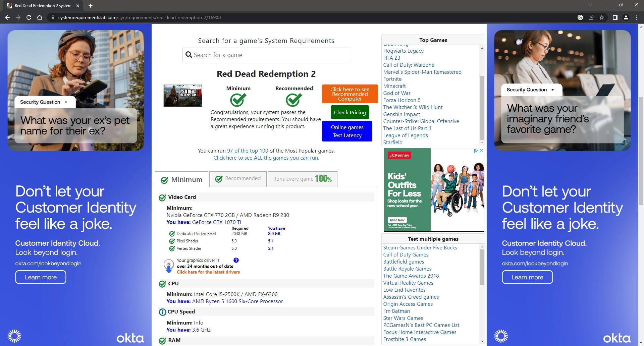Click the Red Dead Redemption 2 thumbnail

[182, 96]
